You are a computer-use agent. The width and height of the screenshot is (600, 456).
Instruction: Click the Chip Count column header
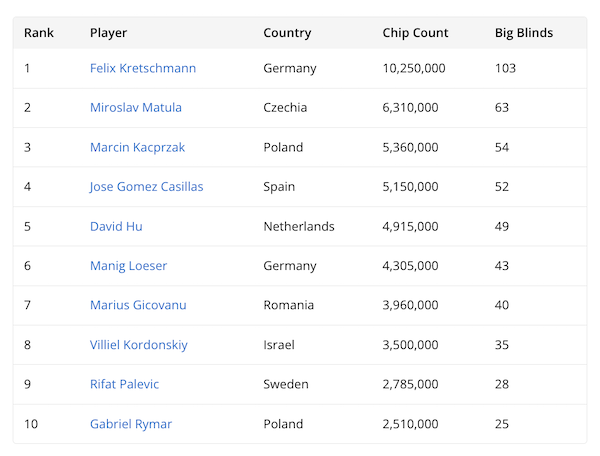[x=415, y=33]
